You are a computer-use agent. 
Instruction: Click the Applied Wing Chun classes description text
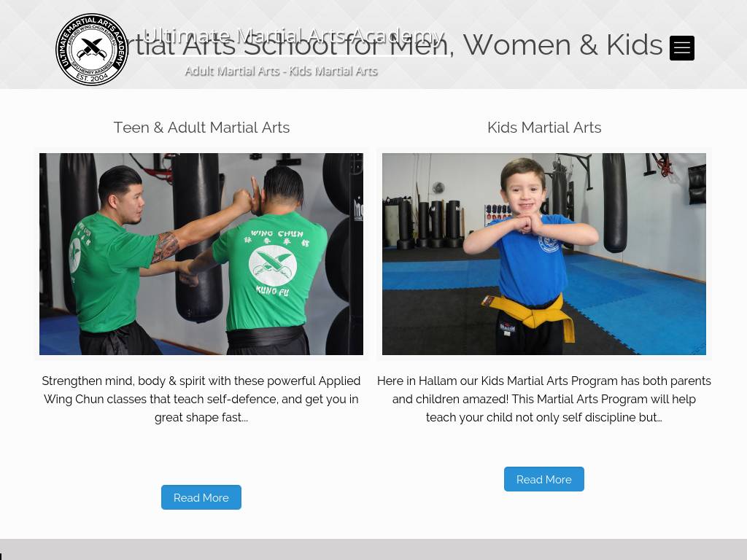(201, 399)
